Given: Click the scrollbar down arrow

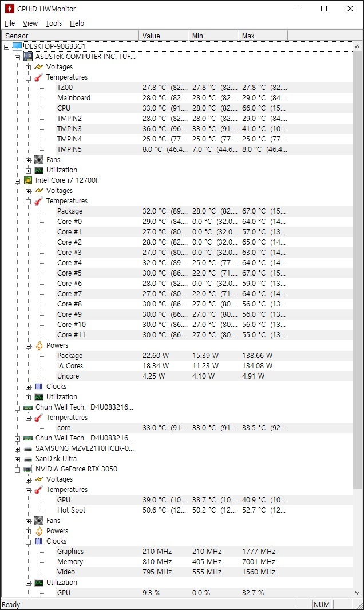Looking at the screenshot, I should [357, 593].
